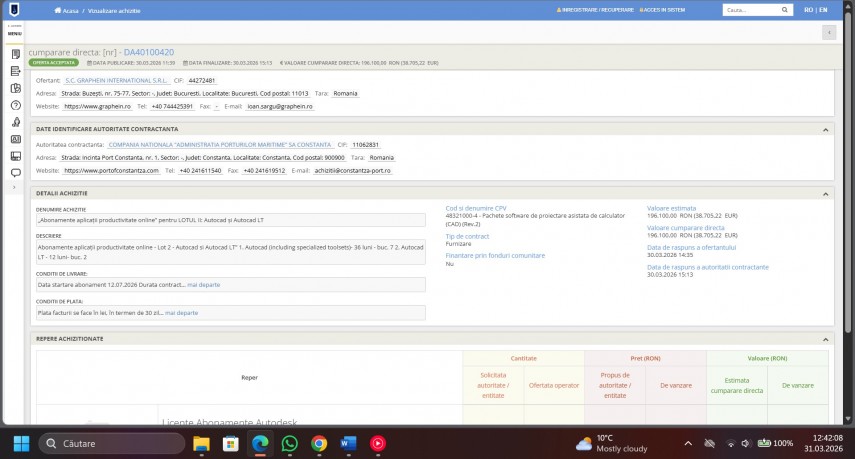This screenshot has height=459, width=855.
Task: Collapse Date Identificare Autoritate Contractanta panel
Action: pos(826,129)
